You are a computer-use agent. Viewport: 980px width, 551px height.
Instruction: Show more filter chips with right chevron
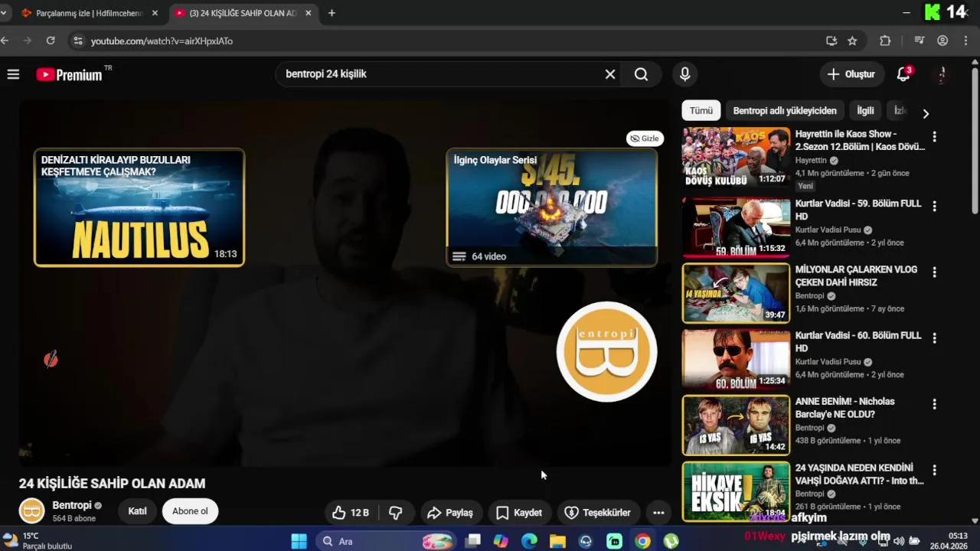tap(926, 113)
